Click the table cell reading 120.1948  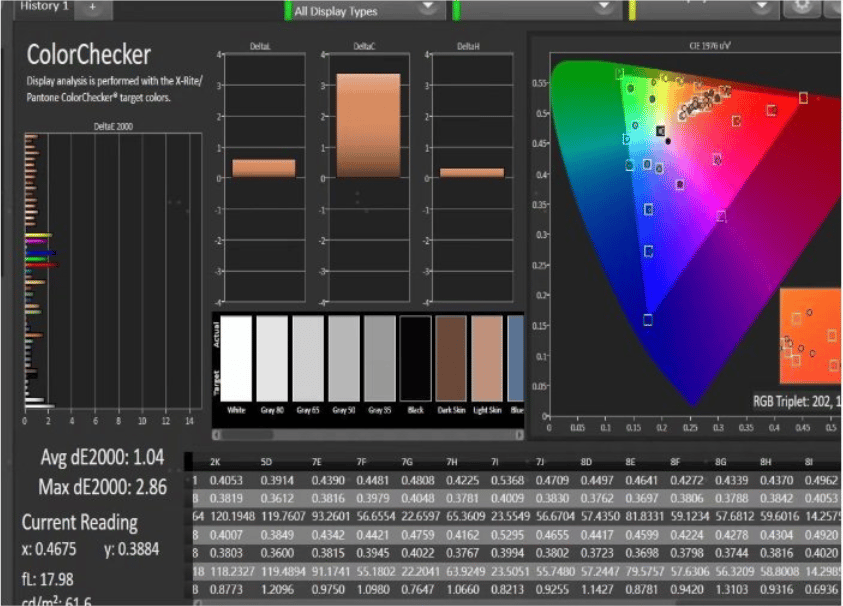pos(233,517)
